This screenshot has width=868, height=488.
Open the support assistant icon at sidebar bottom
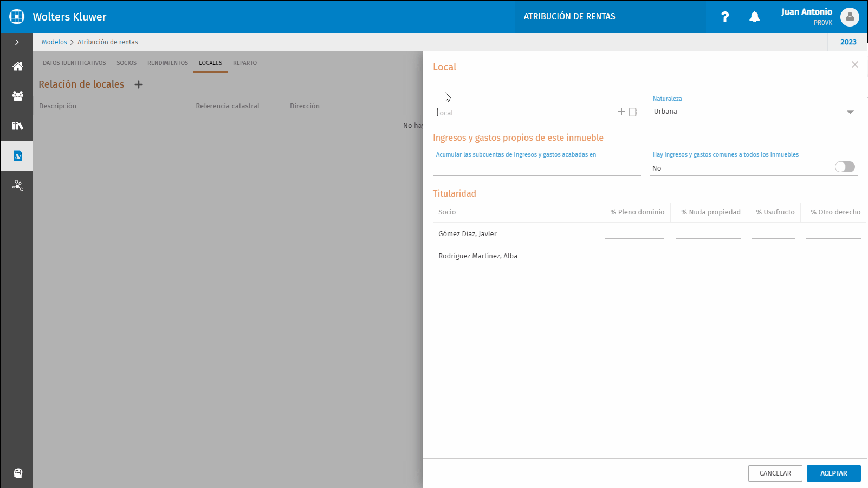point(17,473)
